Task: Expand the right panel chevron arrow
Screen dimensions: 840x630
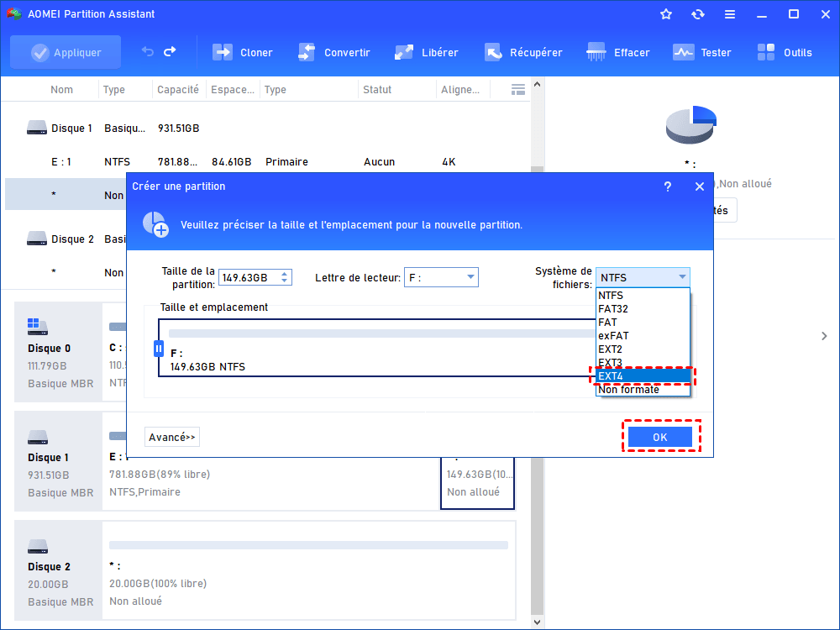Action: (824, 336)
